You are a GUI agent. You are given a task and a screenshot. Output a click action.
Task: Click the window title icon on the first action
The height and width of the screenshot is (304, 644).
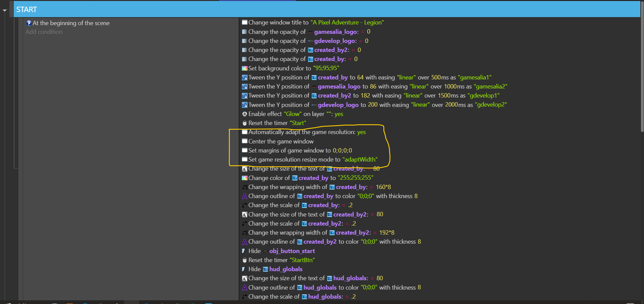[x=245, y=22]
